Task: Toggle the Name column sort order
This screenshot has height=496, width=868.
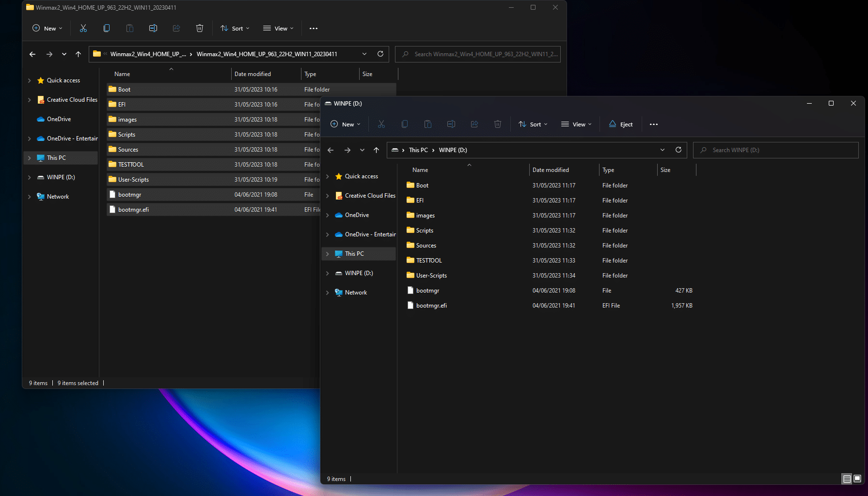Action: click(420, 170)
